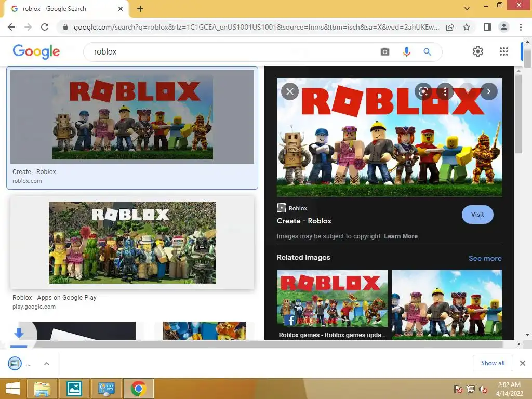Expand the download item options chevron
The height and width of the screenshot is (399, 532).
pyautogui.click(x=47, y=363)
